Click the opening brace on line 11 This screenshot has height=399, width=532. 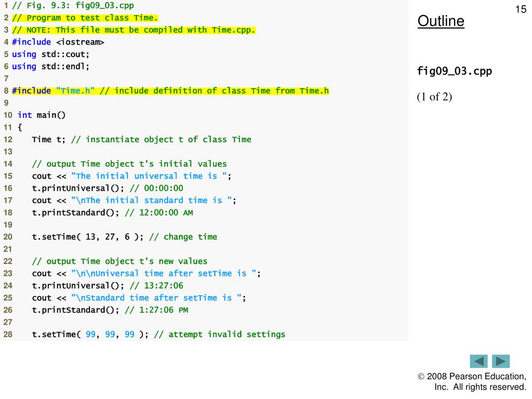pyautogui.click(x=20, y=127)
